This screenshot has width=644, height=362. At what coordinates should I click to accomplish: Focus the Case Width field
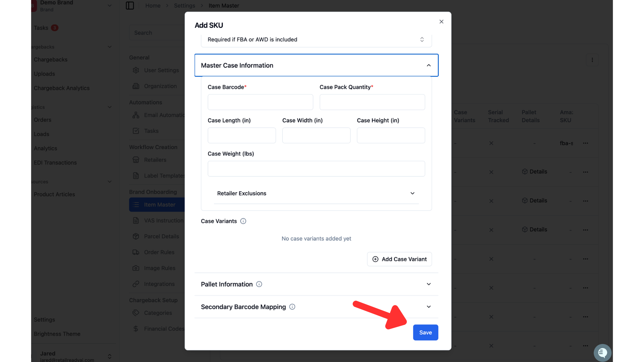(x=316, y=135)
